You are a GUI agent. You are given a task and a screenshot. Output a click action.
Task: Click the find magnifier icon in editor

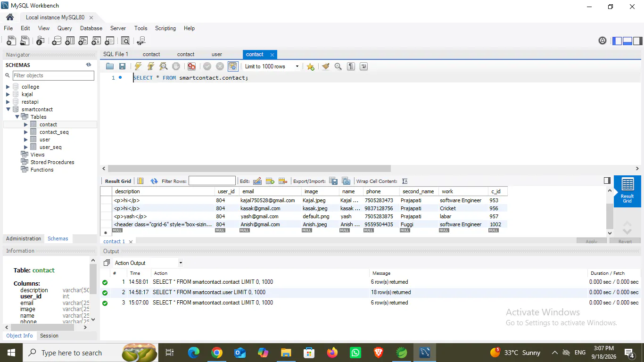coord(338,66)
